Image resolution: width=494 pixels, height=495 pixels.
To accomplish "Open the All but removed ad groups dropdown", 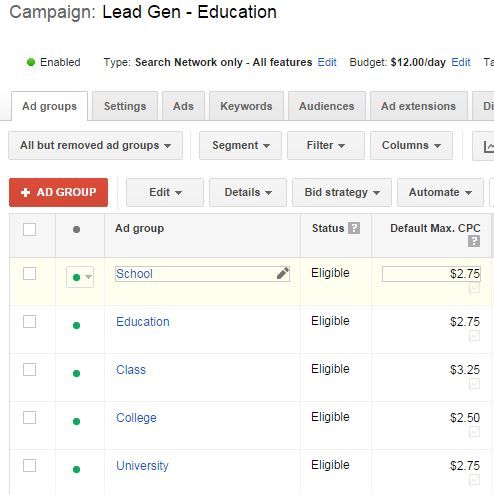I will [x=95, y=145].
